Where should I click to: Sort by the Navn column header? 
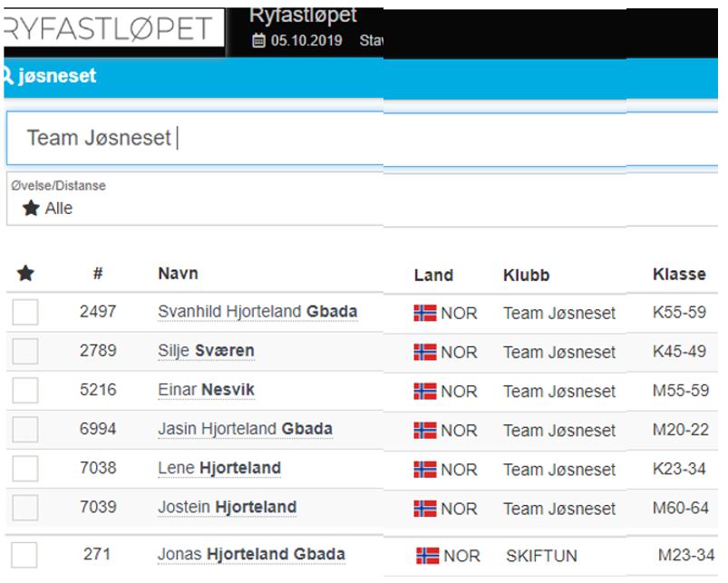pyautogui.click(x=178, y=273)
